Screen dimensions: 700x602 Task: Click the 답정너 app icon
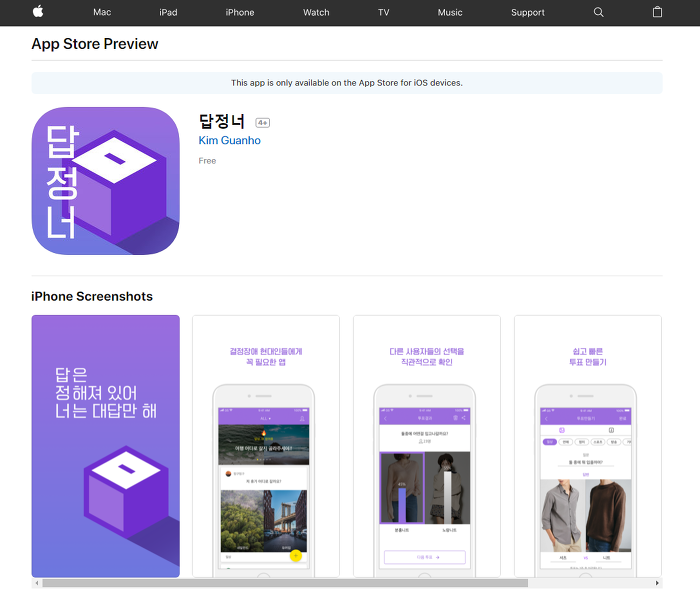tap(106, 181)
